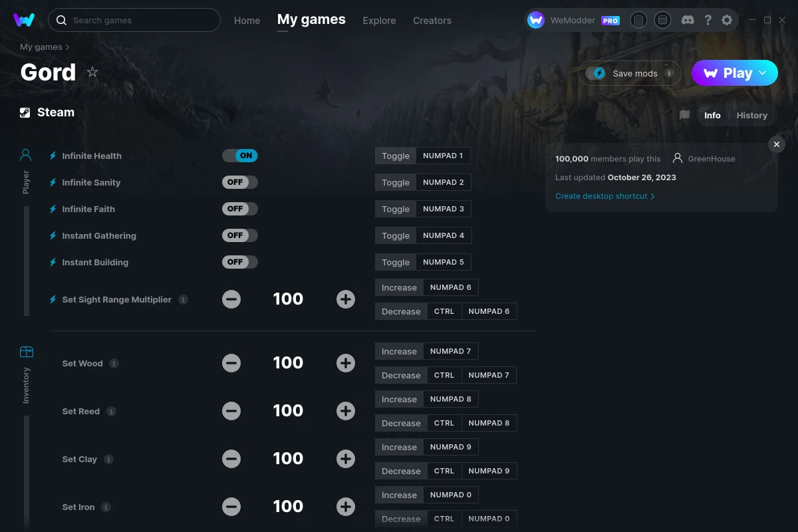Open the Explore tab
Screen dimensions: 798x532
point(379,21)
